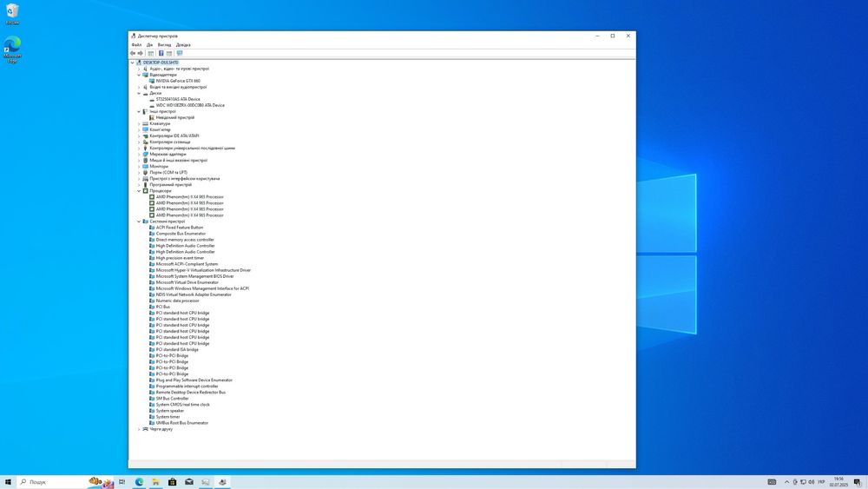Select Microsoft ACPI-Compliant System entry
The width and height of the screenshot is (868, 489).
pyautogui.click(x=187, y=263)
